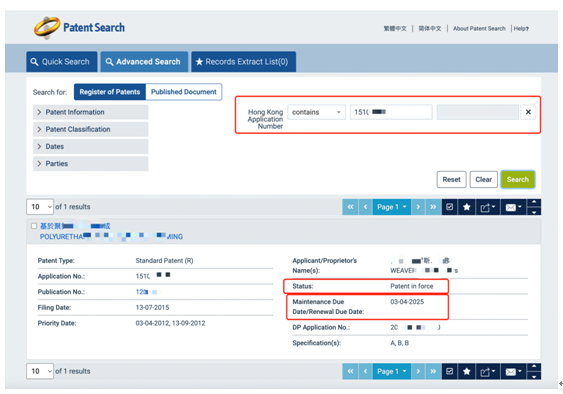Go to first page in top pager

click(350, 207)
